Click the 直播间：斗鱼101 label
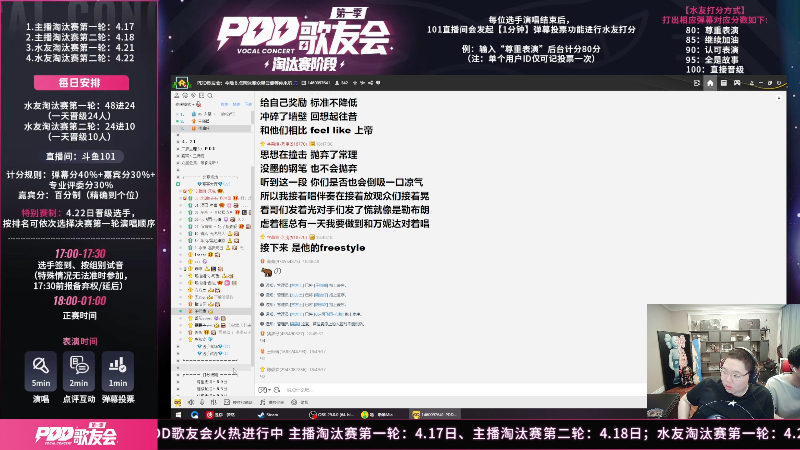 pyautogui.click(x=81, y=157)
